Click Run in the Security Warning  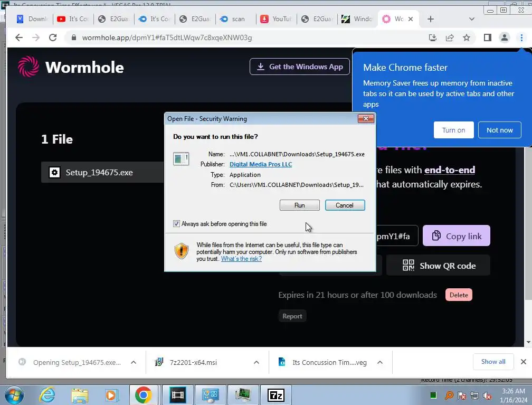pyautogui.click(x=300, y=205)
